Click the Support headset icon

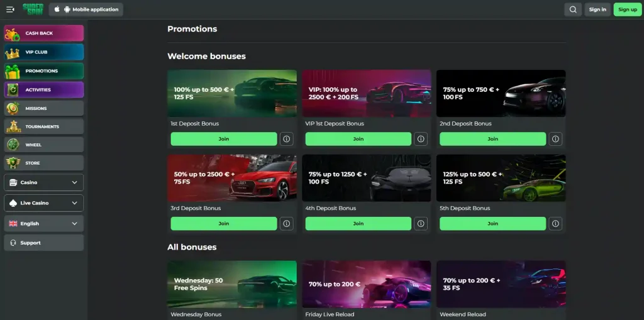[13, 243]
